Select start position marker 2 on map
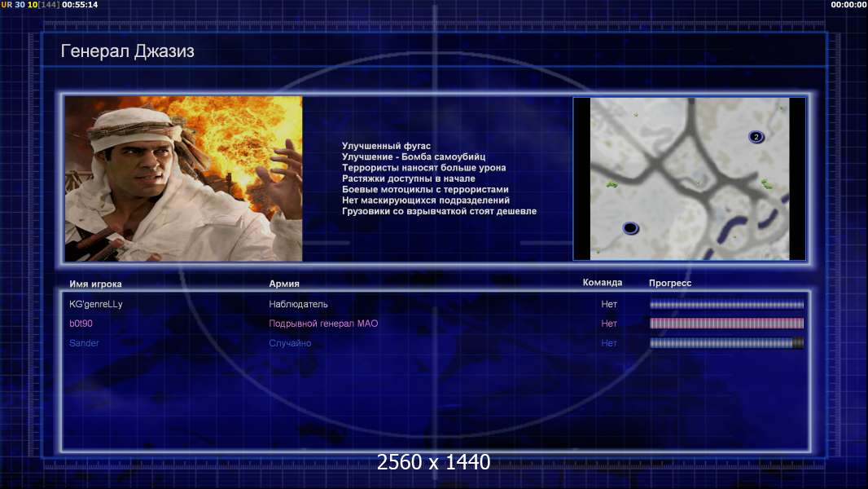This screenshot has height=489, width=868. pos(756,137)
